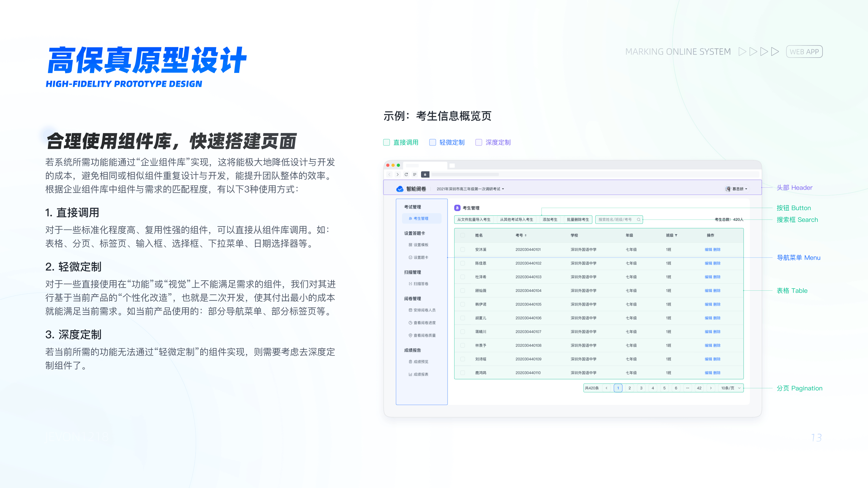Click the 查看阅卷质量 badge icon

[x=410, y=335]
